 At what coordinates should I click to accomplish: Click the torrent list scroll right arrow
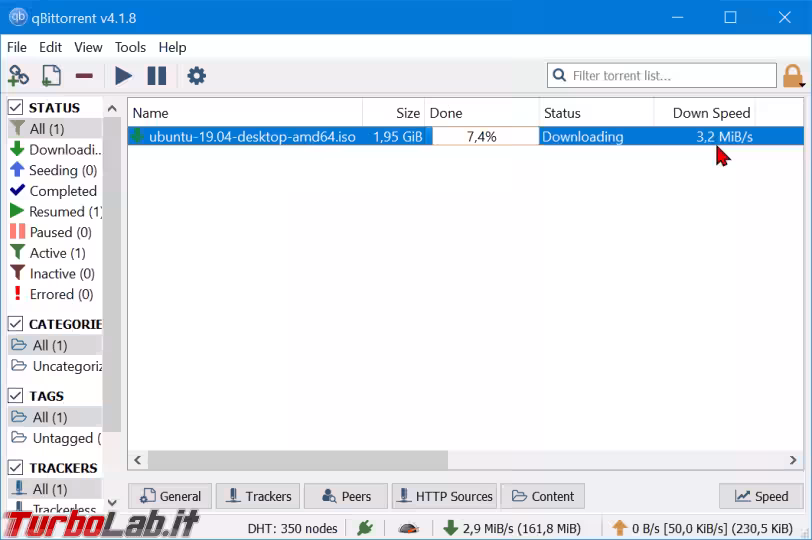point(793,460)
